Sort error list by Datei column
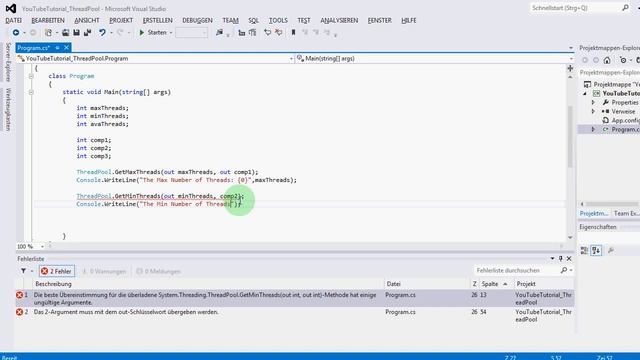The width and height of the screenshot is (640, 360). click(x=427, y=284)
